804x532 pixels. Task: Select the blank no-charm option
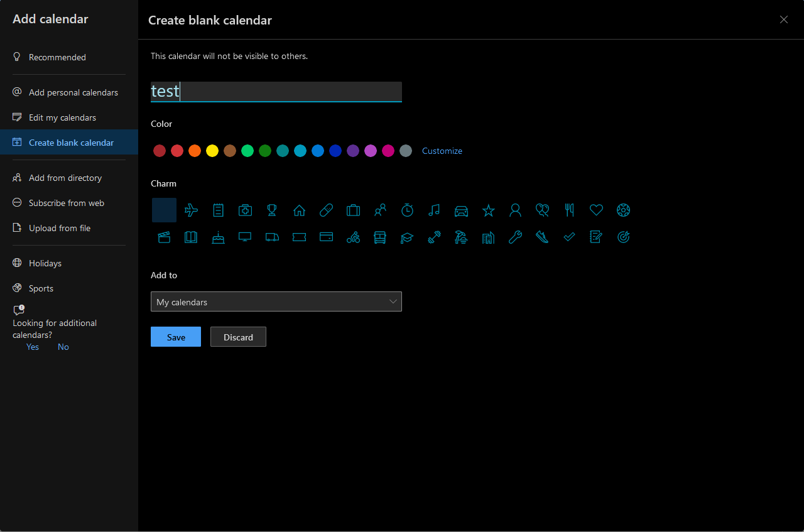click(x=164, y=210)
